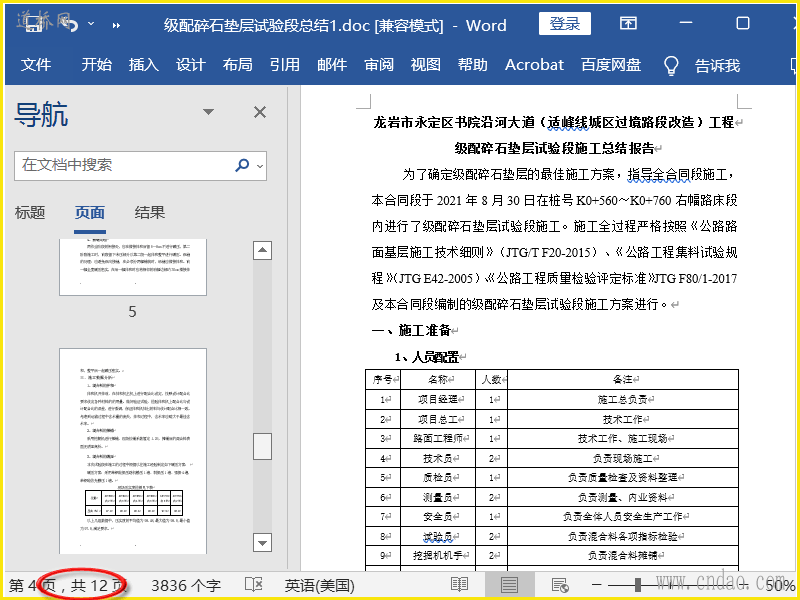Select the page 6 thumbnail with table
The height and width of the screenshot is (600, 800).
click(x=133, y=452)
